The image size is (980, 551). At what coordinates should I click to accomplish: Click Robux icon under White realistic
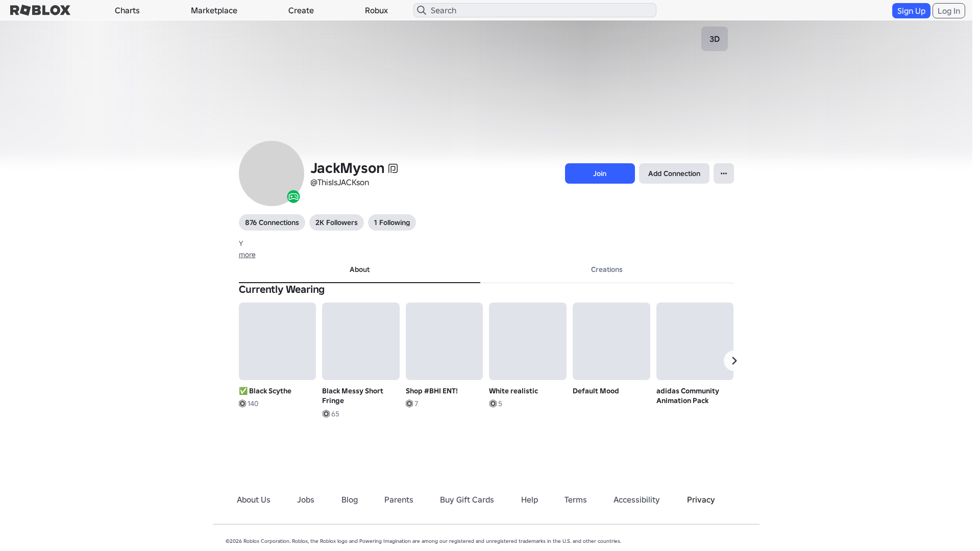coord(493,404)
